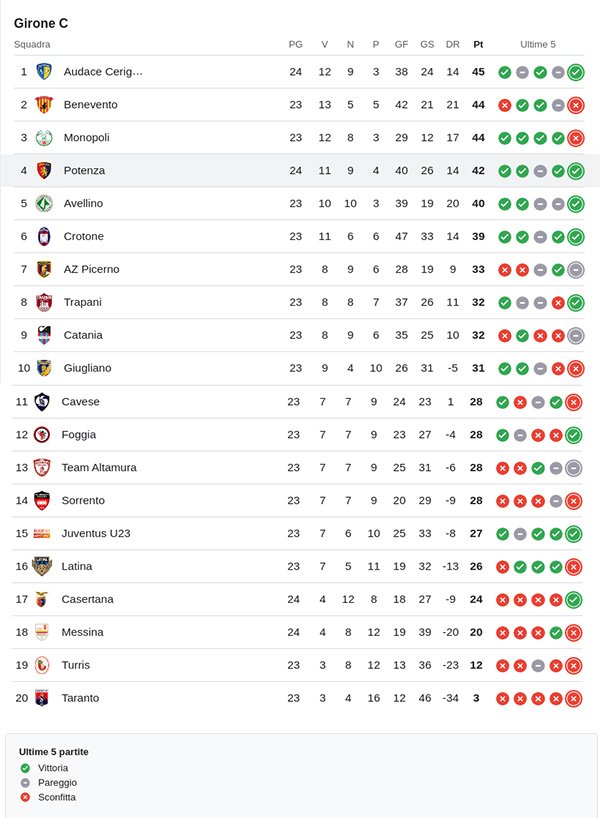Open the Monopoli team page
Viewport: 600px width, 818px height.
(x=86, y=138)
